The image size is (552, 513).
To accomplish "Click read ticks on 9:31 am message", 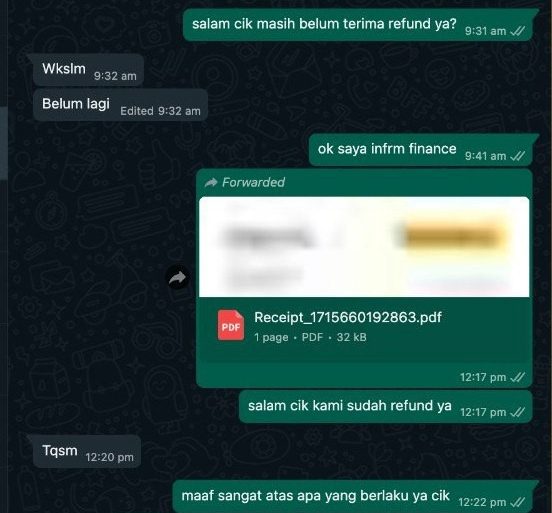I will point(518,31).
